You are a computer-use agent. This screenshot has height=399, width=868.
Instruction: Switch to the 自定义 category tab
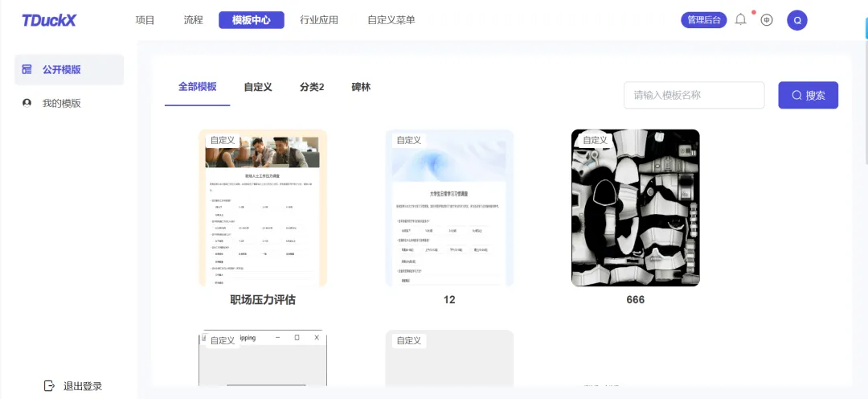pos(258,87)
